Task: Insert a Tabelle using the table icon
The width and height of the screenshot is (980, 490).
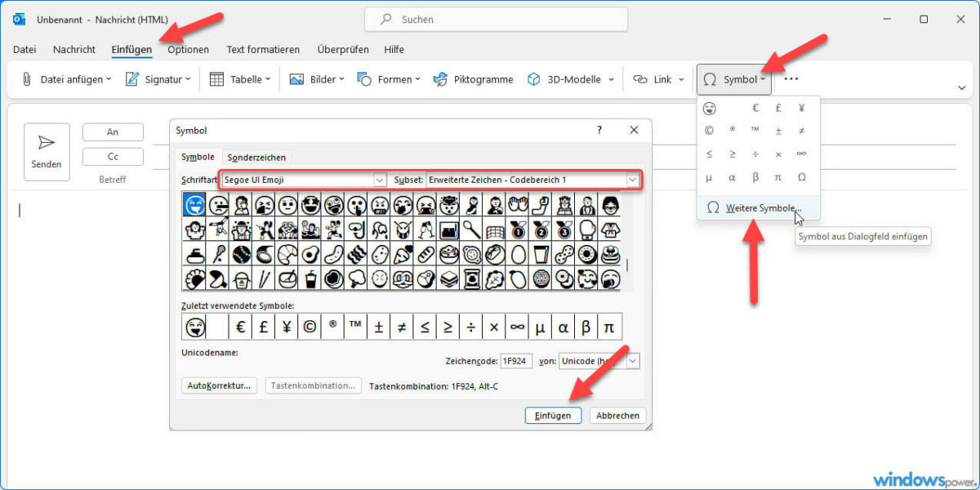Action: coord(218,79)
